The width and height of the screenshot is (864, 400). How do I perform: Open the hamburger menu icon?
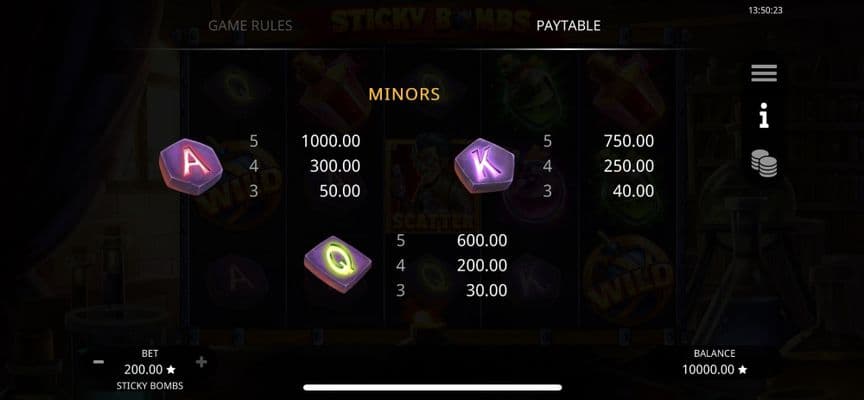tap(764, 73)
